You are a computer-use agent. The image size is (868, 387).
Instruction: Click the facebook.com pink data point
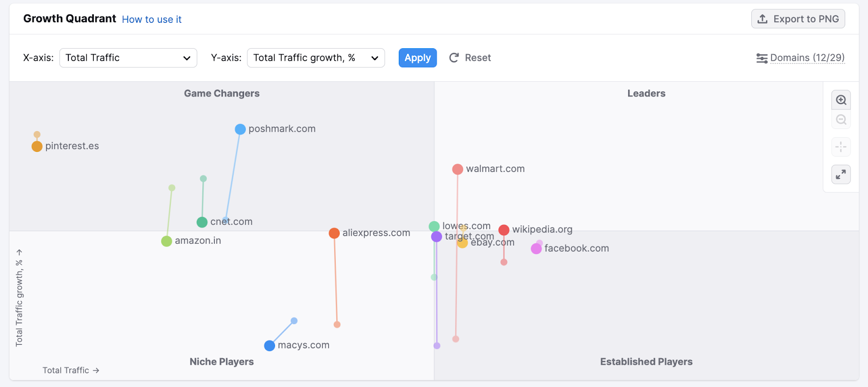coord(537,248)
